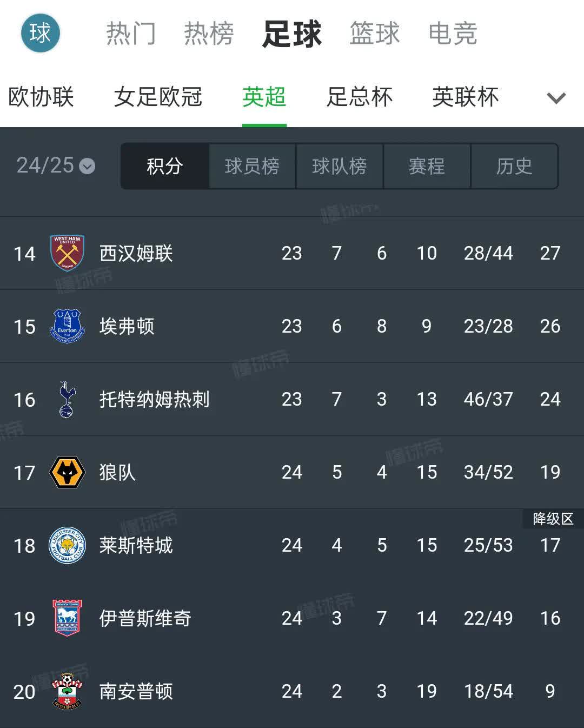Click the Leicester City club crest

67,545
